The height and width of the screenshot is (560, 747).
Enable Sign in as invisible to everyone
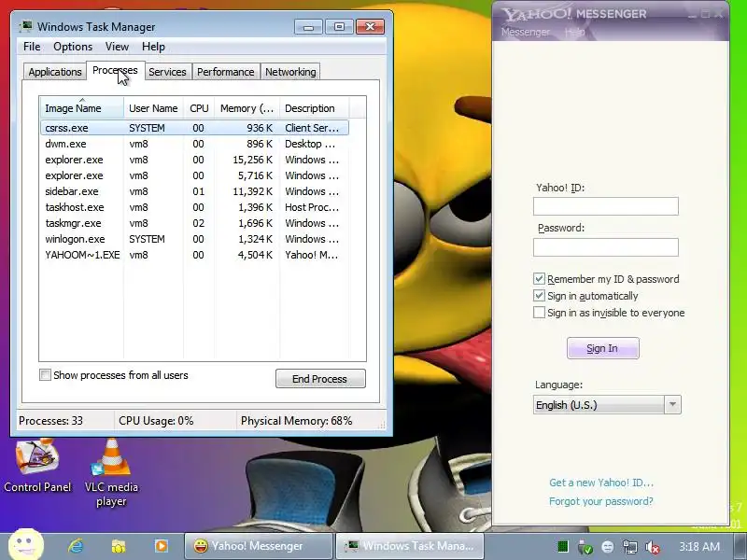tap(539, 313)
